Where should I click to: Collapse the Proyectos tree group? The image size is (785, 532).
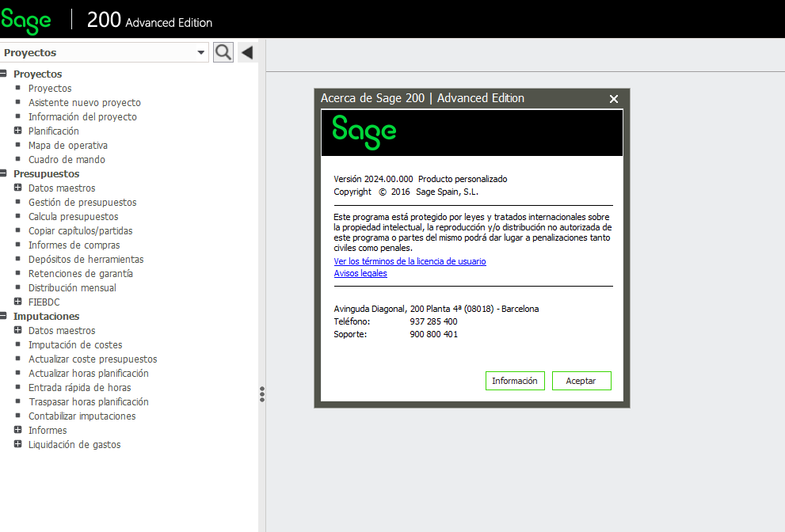coord(3,74)
